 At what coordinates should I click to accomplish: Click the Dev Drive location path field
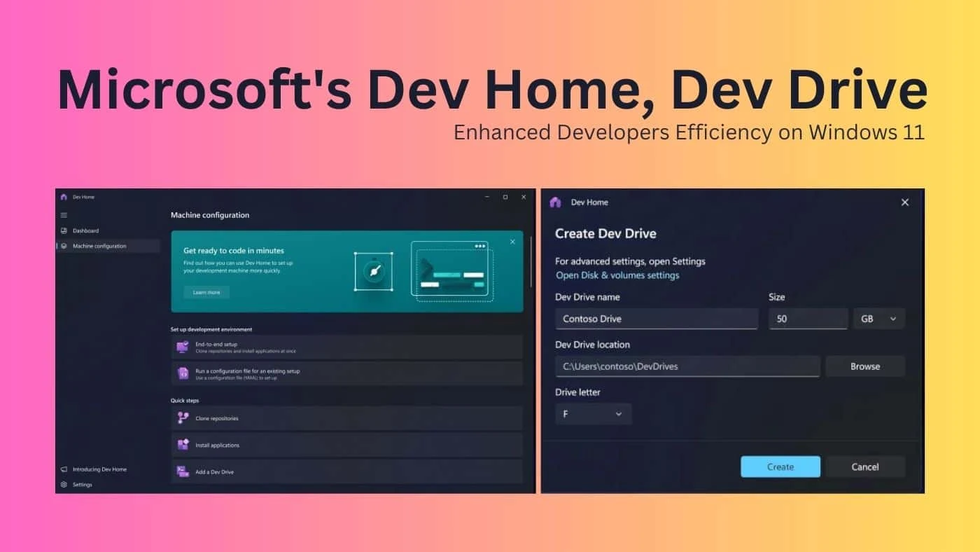pos(687,366)
